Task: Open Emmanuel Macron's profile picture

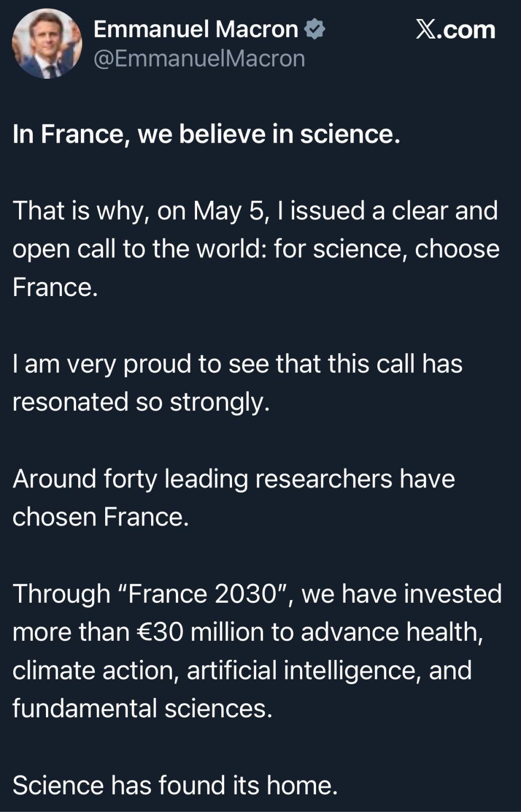Action: coord(47,44)
